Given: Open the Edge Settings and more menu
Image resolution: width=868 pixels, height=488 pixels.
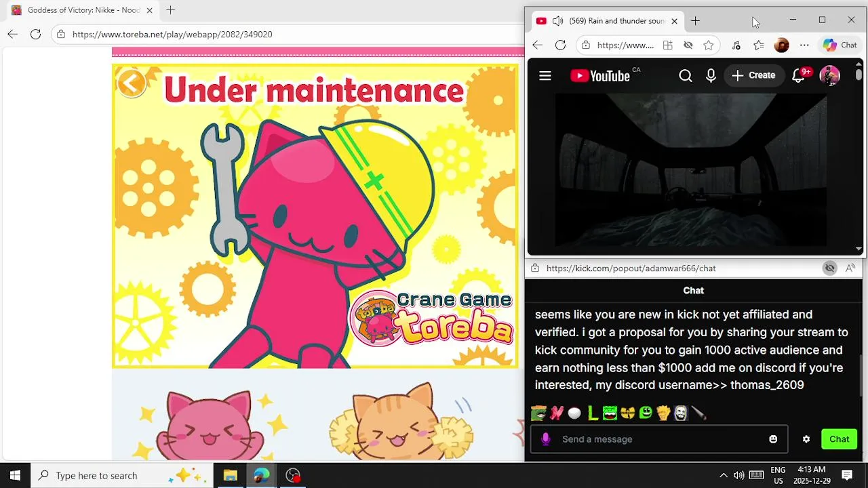Looking at the screenshot, I should click(804, 45).
